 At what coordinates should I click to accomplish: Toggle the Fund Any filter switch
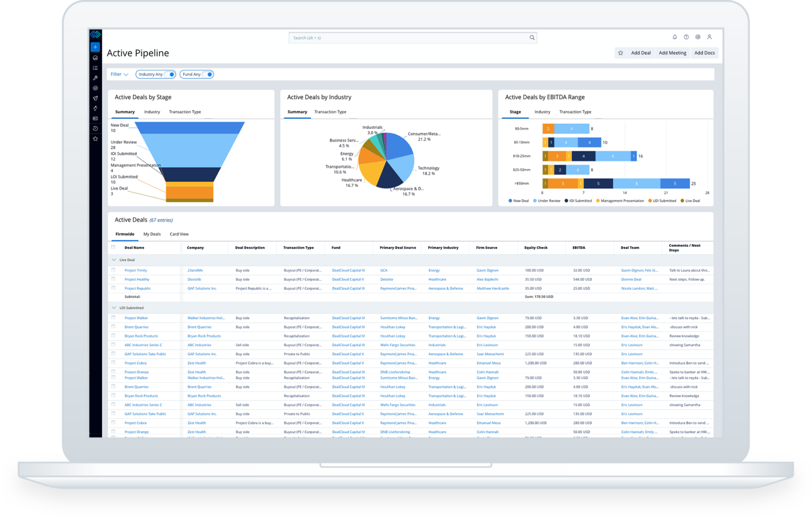tap(208, 74)
